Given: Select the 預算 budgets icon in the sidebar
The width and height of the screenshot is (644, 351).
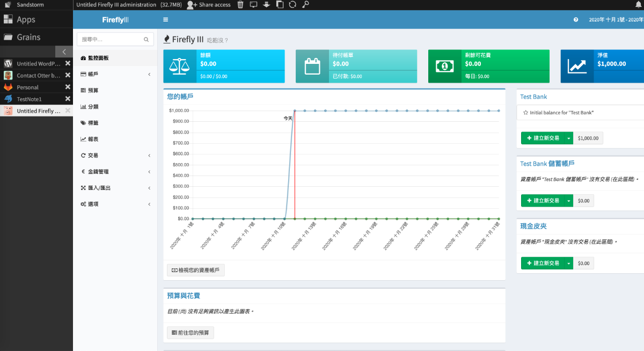Looking at the screenshot, I should coord(85,90).
